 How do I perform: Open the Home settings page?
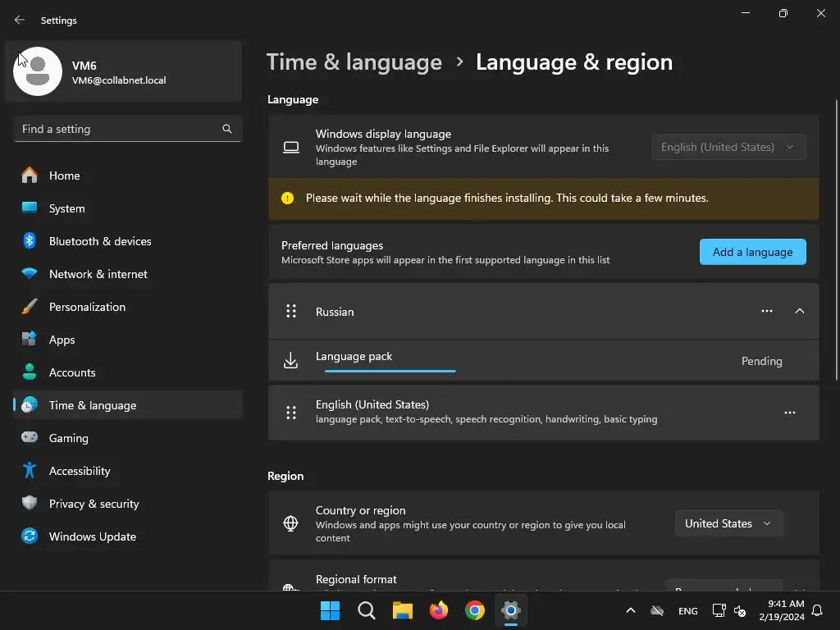[x=127, y=176]
